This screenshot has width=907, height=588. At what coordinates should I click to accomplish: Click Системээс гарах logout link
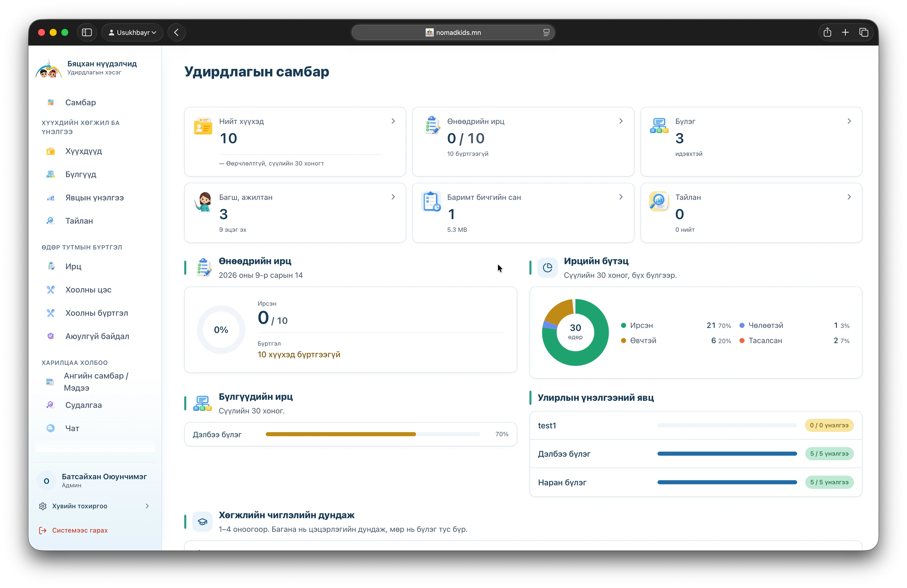pos(73,530)
